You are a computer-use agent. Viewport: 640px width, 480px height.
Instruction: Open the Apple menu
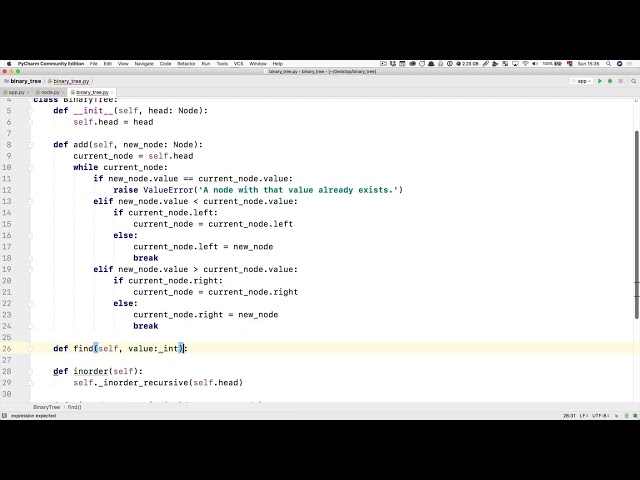[x=9, y=64]
